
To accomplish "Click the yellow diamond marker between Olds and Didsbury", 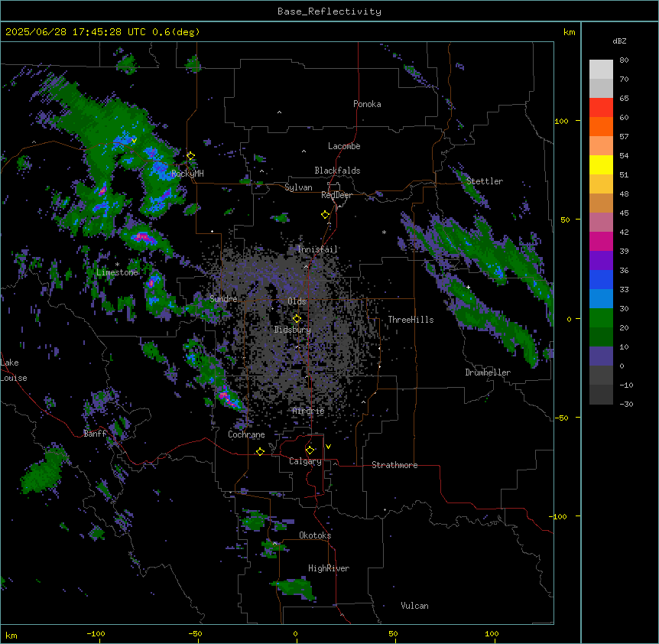I will point(297,318).
